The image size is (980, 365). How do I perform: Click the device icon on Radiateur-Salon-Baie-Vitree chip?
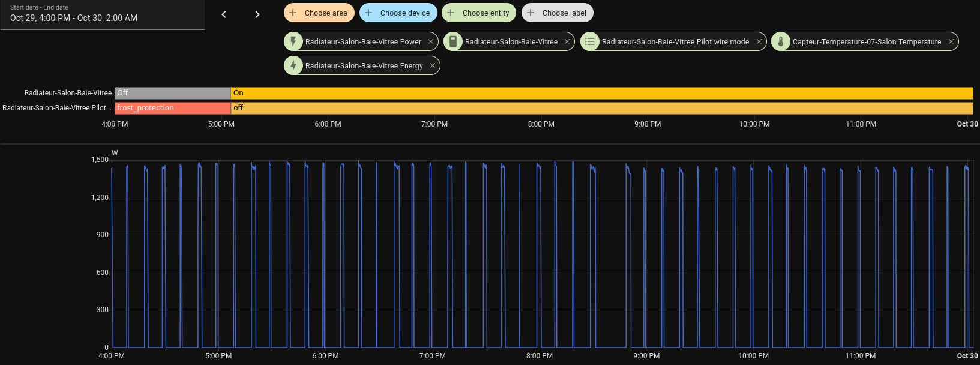click(453, 41)
